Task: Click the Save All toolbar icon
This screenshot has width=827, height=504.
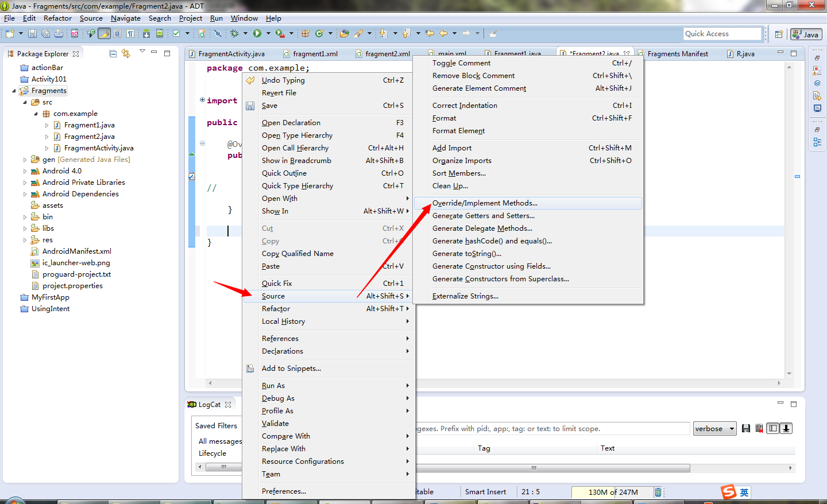Action: 45,34
